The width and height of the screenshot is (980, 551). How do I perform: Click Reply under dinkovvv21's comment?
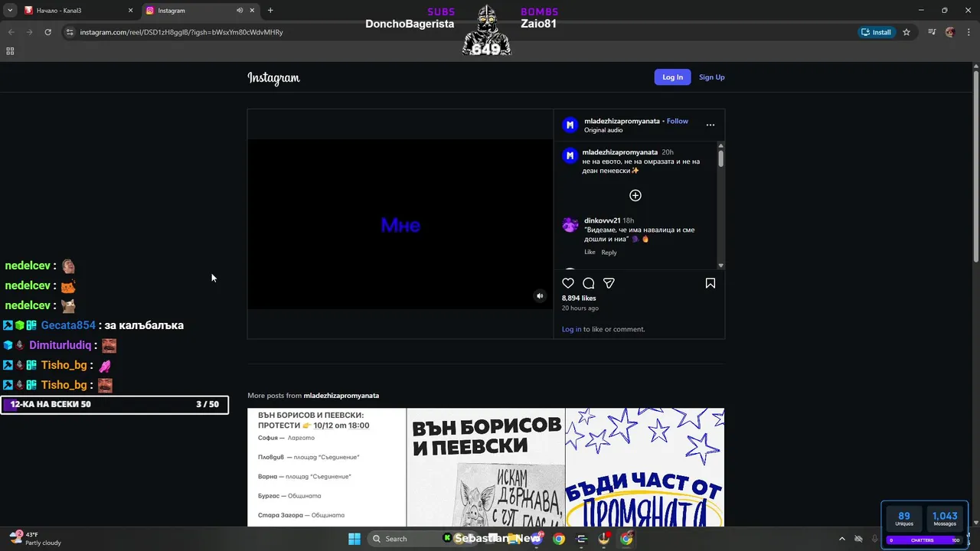tap(609, 253)
